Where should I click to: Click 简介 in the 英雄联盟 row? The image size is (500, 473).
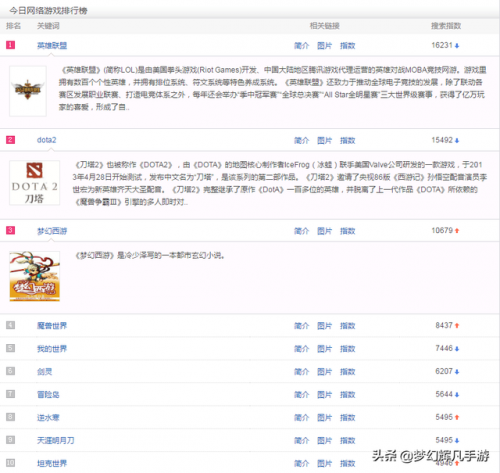(x=302, y=46)
